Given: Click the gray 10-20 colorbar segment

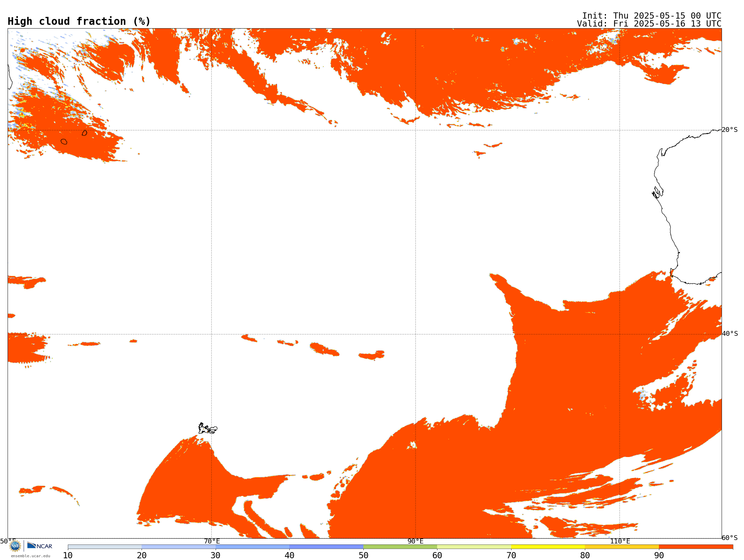Looking at the screenshot, I should pos(105,547).
